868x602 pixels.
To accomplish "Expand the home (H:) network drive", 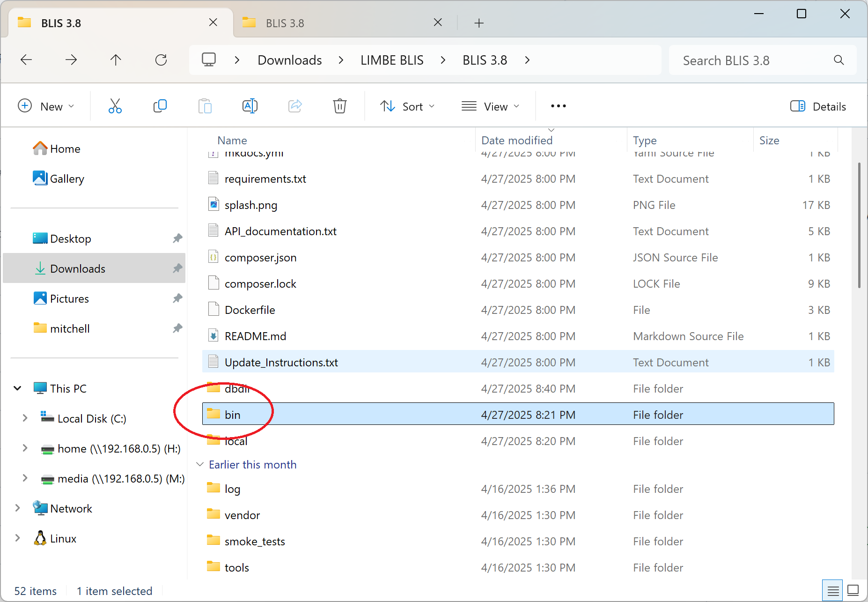I will point(25,448).
